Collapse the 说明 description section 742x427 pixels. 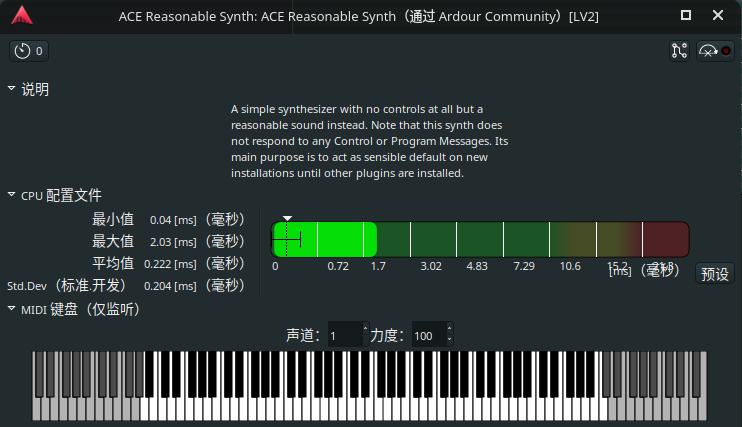11,89
